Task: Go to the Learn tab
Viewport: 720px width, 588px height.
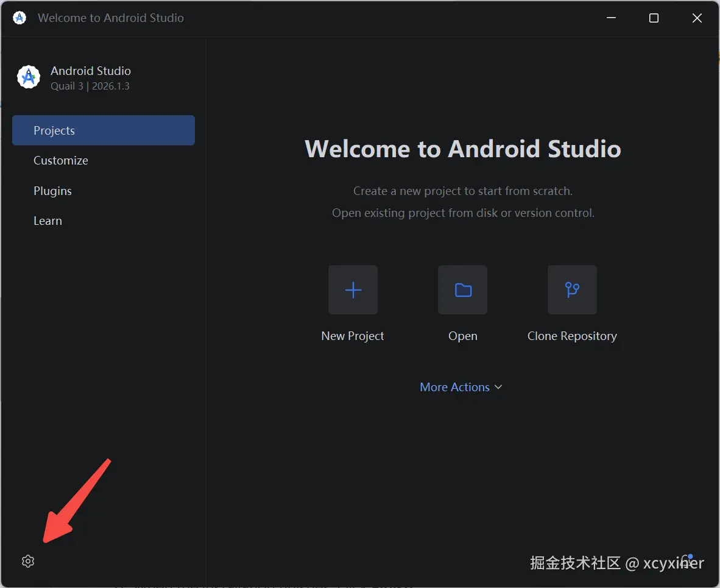Action: tap(104, 221)
